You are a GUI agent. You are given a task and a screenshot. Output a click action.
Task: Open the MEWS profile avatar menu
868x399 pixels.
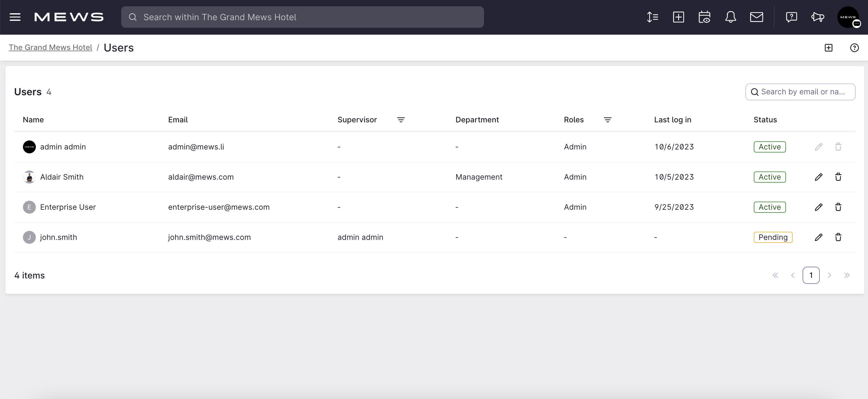click(848, 17)
